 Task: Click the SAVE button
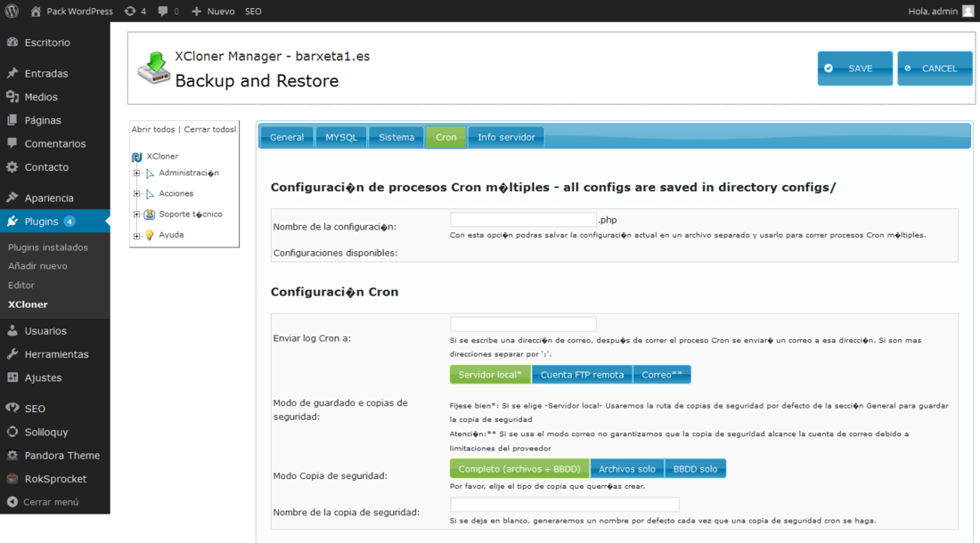pyautogui.click(x=854, y=68)
